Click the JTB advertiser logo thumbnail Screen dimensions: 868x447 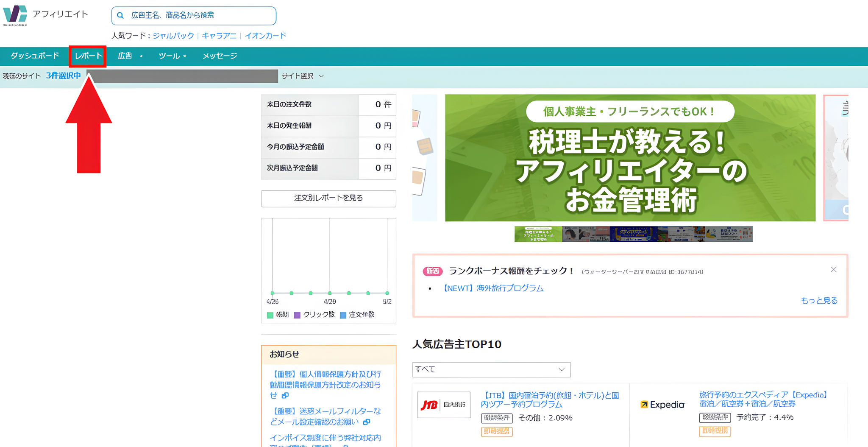pyautogui.click(x=444, y=405)
